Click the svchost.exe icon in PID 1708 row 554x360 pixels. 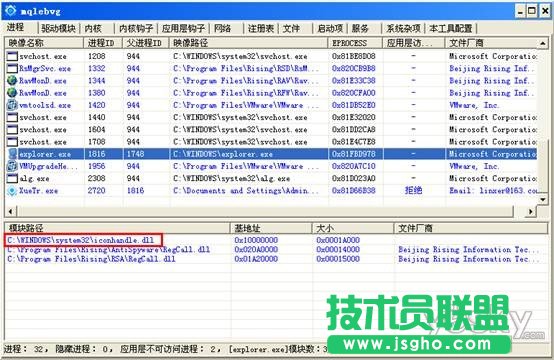click(x=12, y=142)
